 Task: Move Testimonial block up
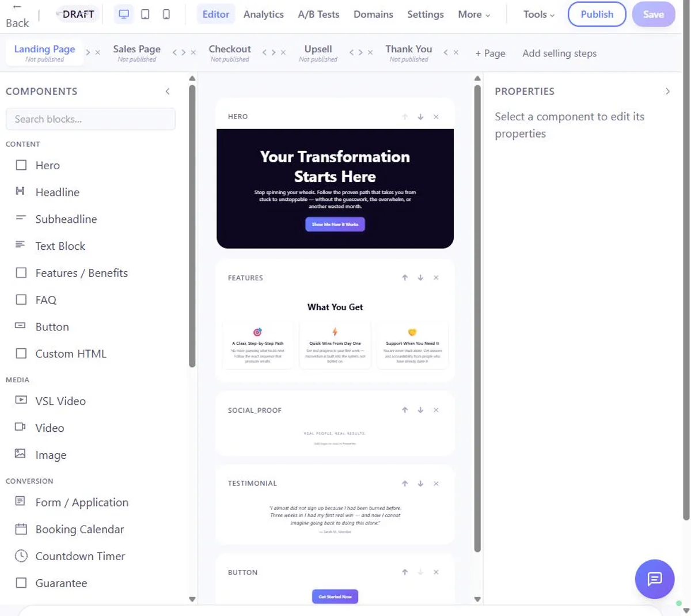pos(405,484)
